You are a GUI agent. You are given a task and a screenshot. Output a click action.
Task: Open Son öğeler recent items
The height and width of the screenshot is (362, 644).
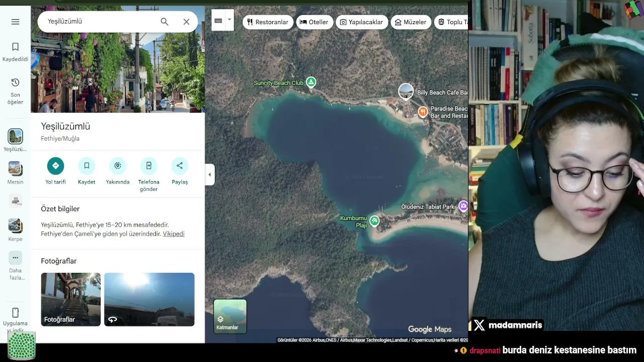pos(15,91)
